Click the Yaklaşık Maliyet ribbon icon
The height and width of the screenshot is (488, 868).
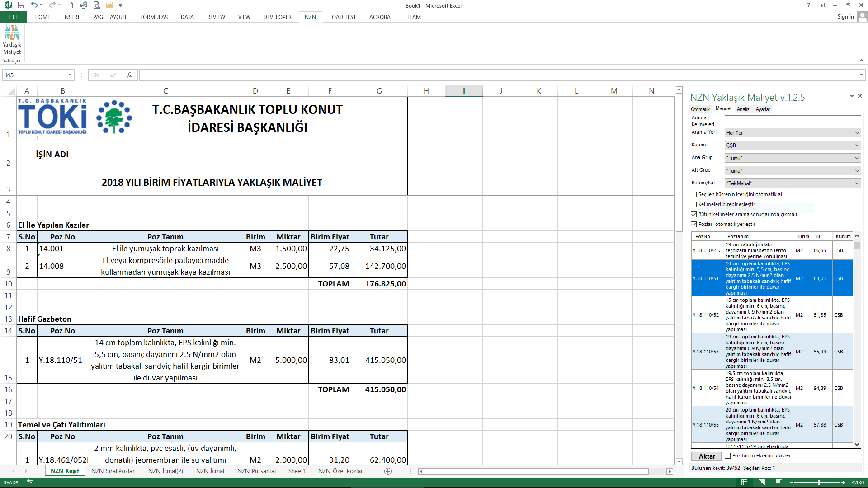pos(12,40)
